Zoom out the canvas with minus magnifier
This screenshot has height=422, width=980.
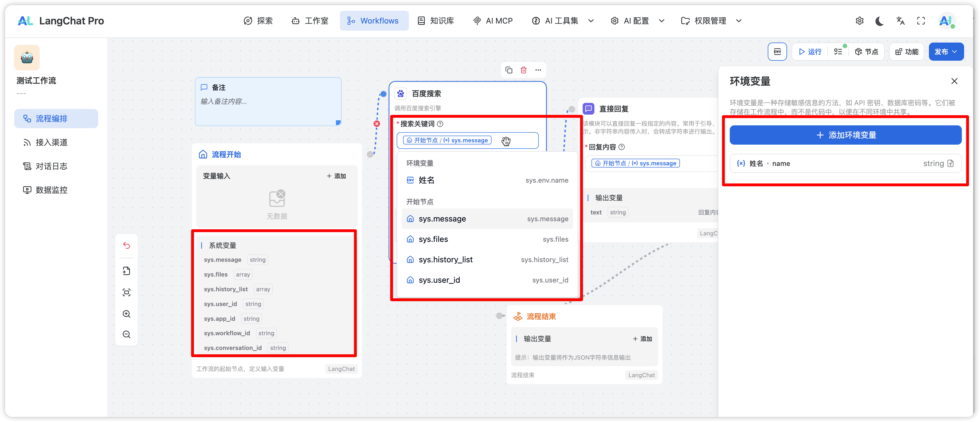point(127,335)
